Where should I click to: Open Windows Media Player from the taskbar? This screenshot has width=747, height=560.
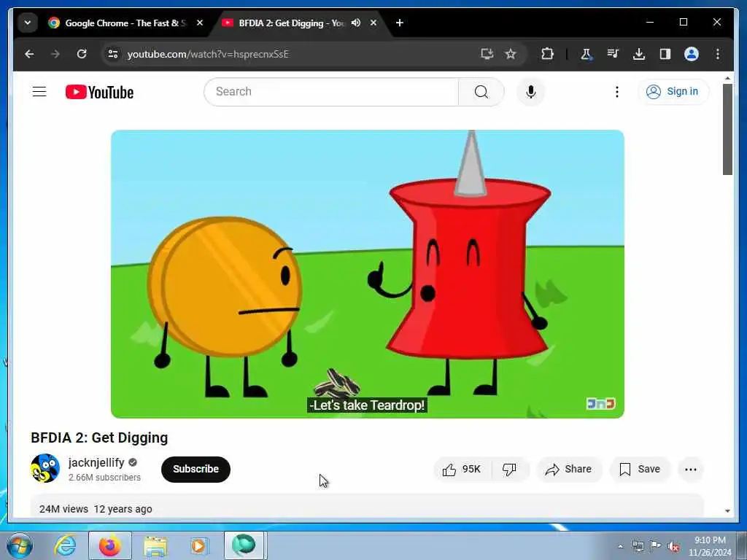pos(198,545)
